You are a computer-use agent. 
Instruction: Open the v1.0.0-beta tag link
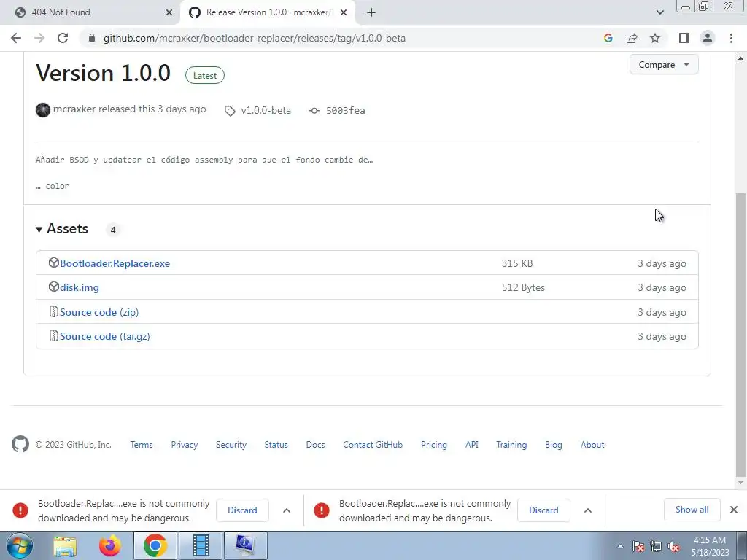(x=266, y=111)
